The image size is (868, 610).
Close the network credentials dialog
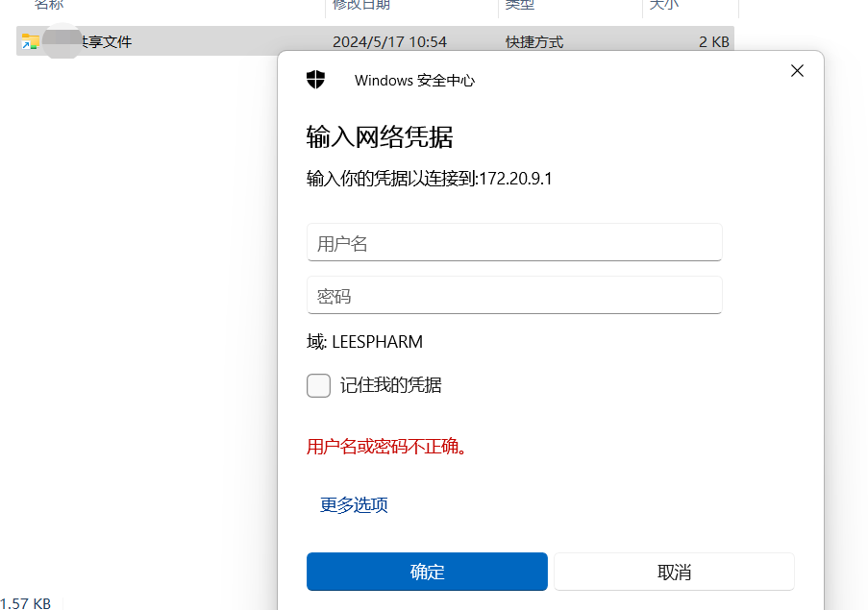pos(797,71)
